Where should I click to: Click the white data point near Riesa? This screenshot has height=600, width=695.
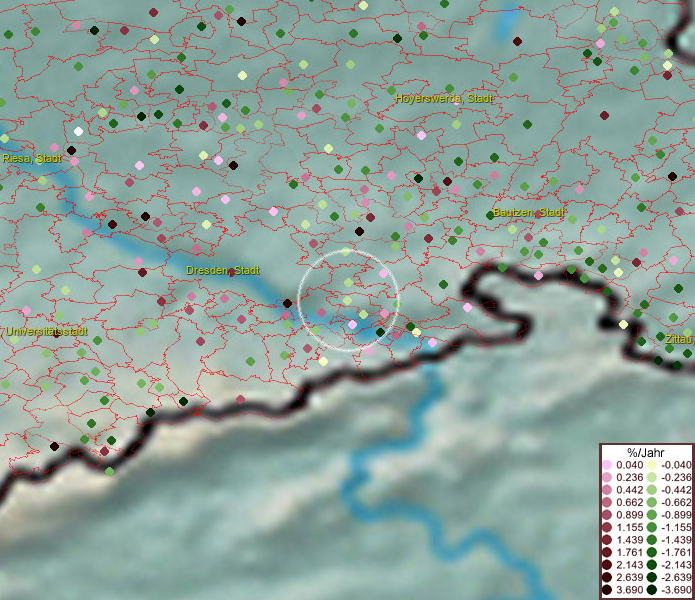(x=78, y=131)
